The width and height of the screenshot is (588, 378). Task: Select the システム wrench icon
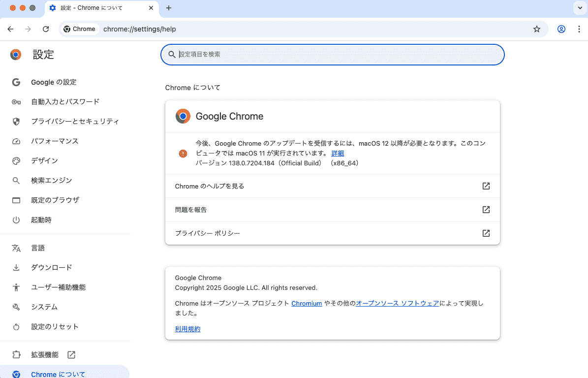(16, 307)
